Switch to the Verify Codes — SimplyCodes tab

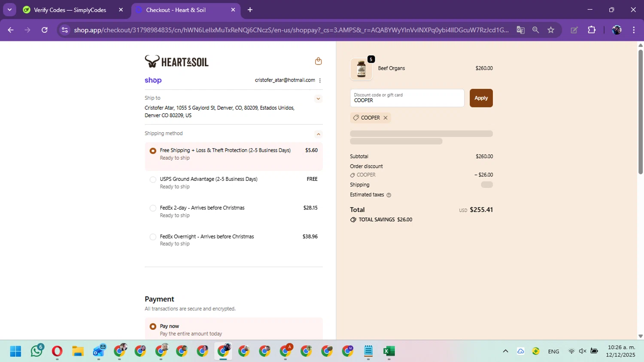click(x=70, y=10)
